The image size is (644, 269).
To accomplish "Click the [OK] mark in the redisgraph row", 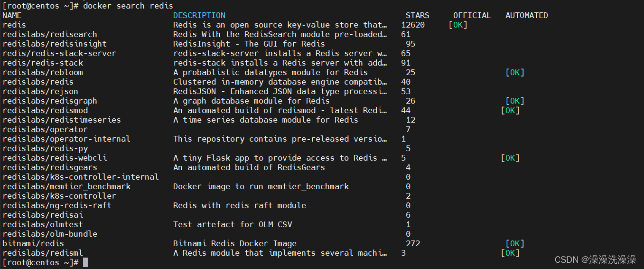I will tap(515, 101).
